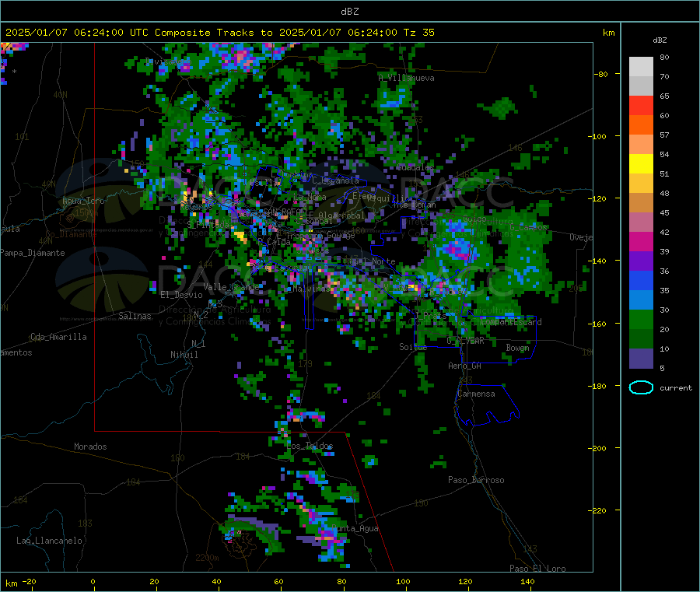
Task: Pick the slate purple 5 dBZ swatch
Action: coord(641,359)
